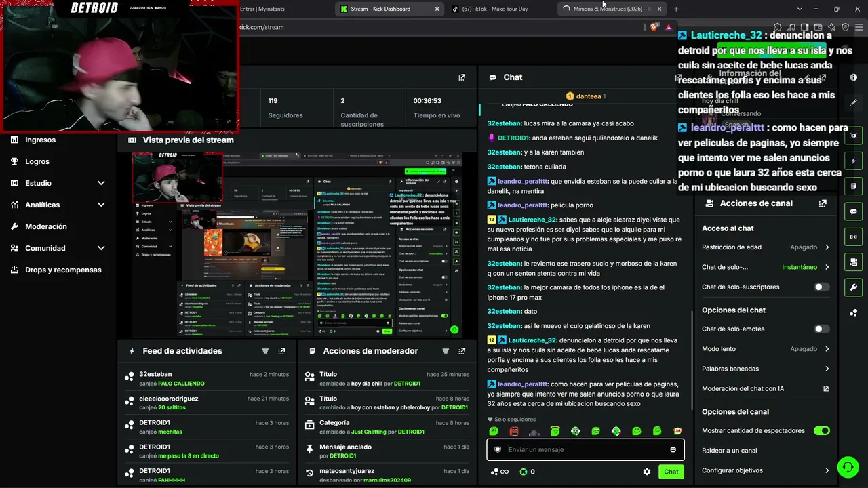Open Palabras baneadas settings

click(x=766, y=369)
